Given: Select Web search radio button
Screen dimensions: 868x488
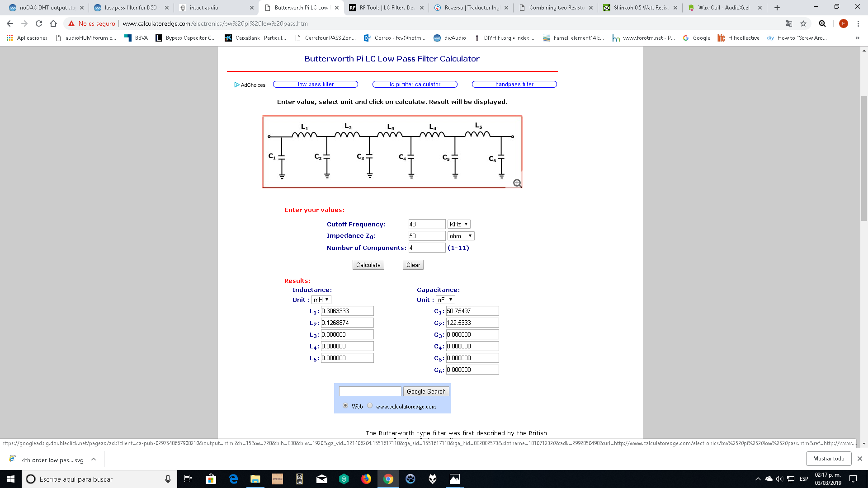Looking at the screenshot, I should (x=345, y=405).
